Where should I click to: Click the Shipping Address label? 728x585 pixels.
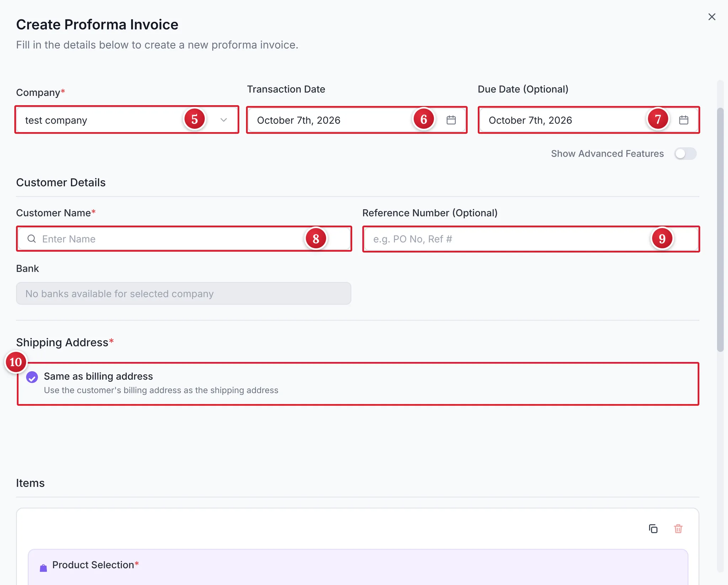click(65, 342)
